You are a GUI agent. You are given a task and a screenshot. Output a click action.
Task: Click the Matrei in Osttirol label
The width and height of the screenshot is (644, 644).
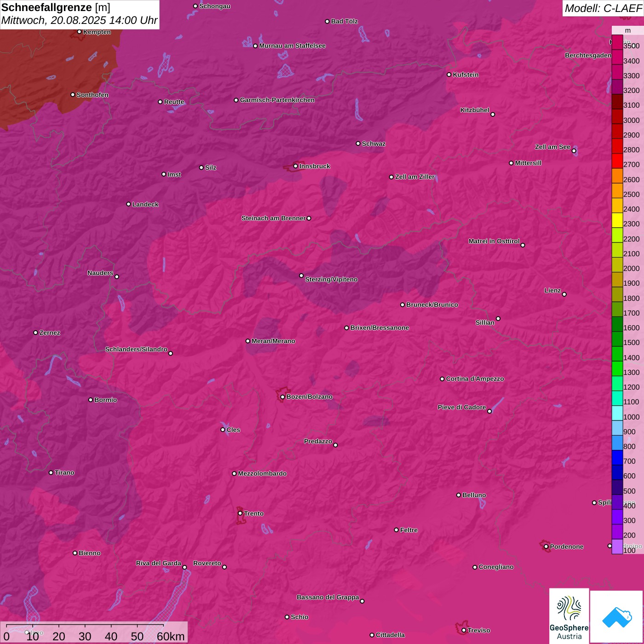tap(494, 241)
